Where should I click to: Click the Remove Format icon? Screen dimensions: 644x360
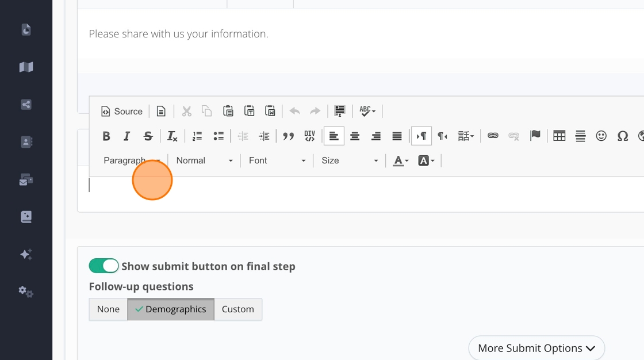click(x=172, y=136)
